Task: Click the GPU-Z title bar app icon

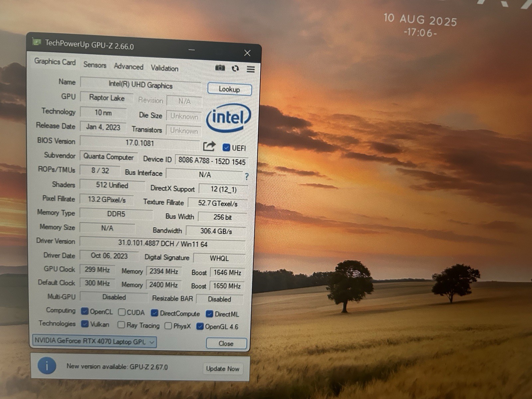Action: coord(37,42)
